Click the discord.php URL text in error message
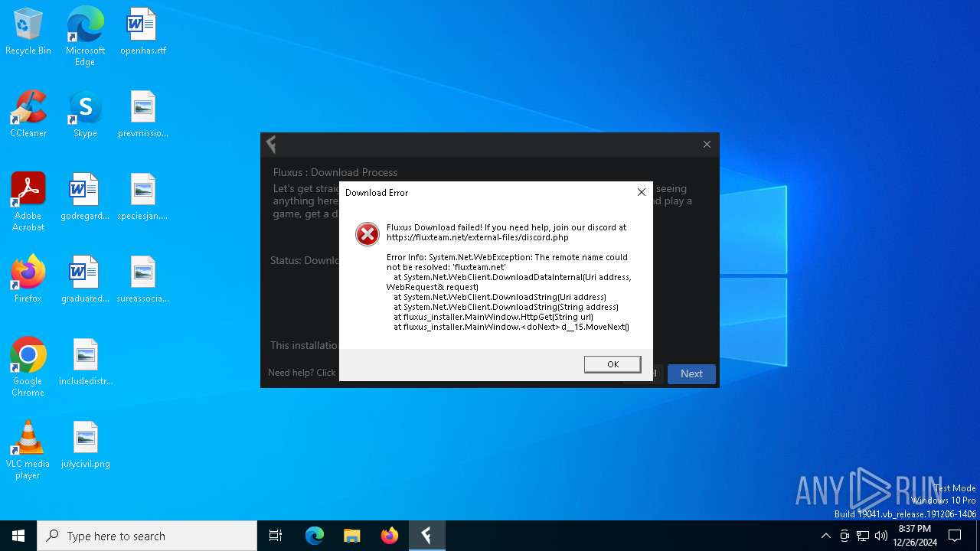 478,237
